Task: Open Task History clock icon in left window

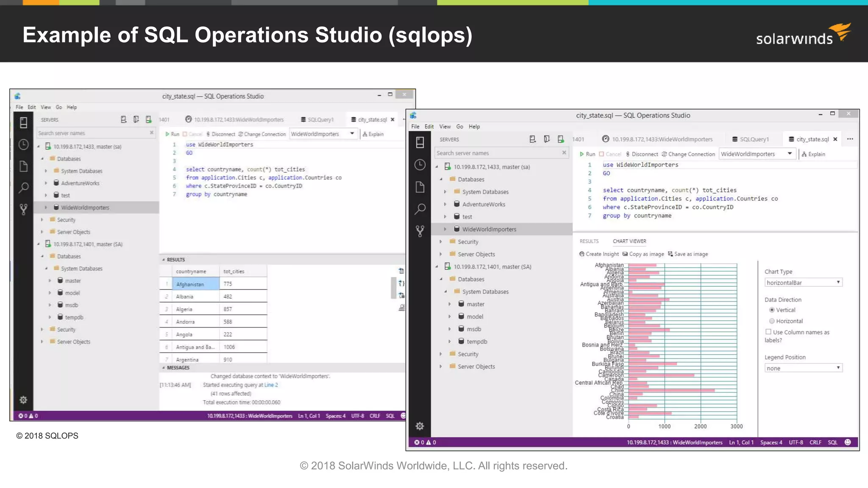Action: click(x=23, y=144)
